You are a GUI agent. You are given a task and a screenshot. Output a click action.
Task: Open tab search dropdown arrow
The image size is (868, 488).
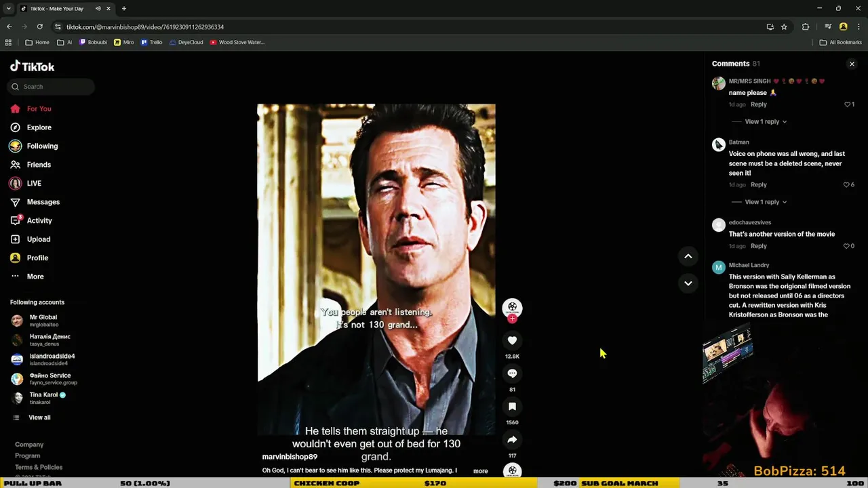pyautogui.click(x=8, y=9)
